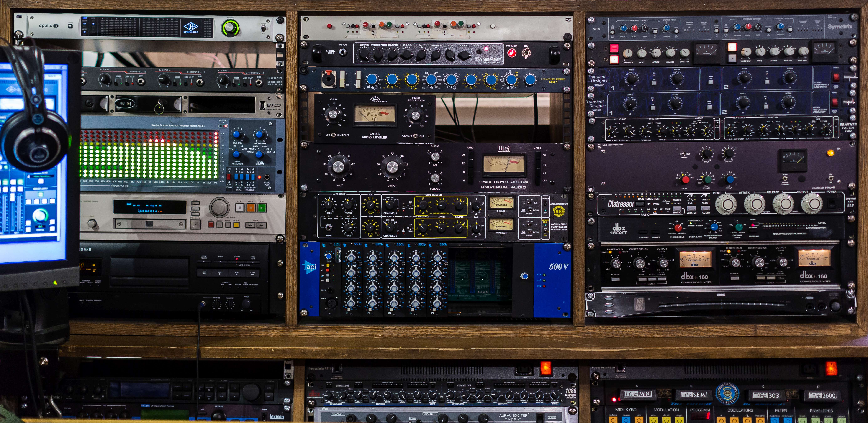The image size is (868, 423).
Task: Click the LA-3A Peak Reduction knob
Action: (416, 115)
